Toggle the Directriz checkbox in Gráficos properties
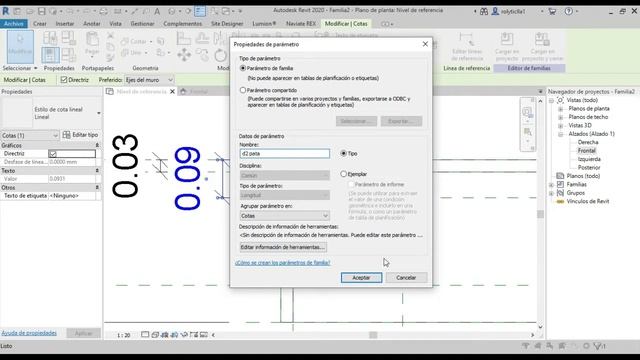The image size is (640, 360). coord(53,154)
